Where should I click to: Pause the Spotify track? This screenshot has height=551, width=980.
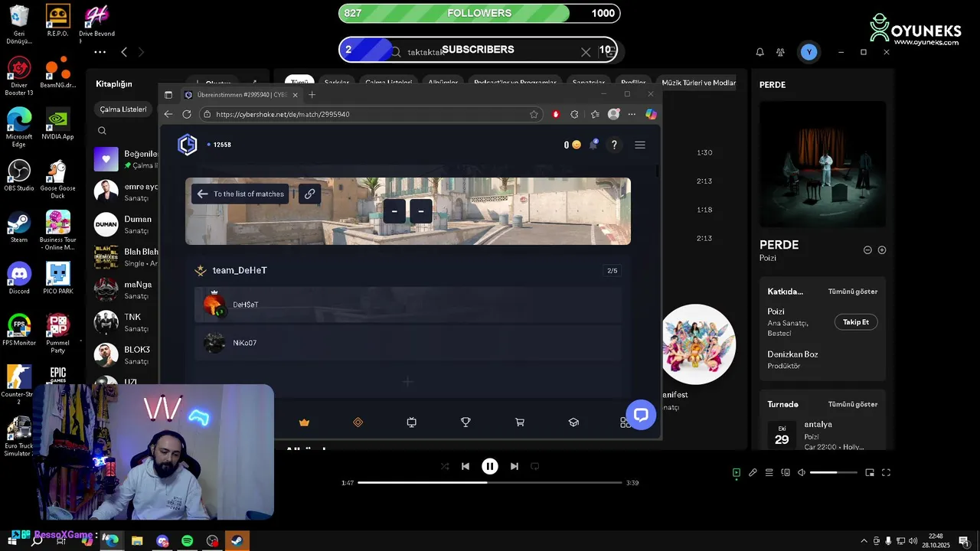coord(490,466)
